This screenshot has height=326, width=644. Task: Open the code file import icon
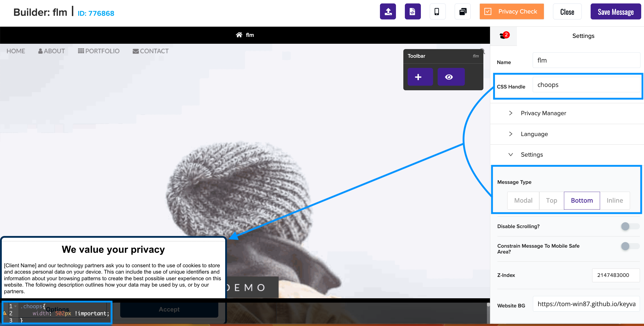pos(413,12)
